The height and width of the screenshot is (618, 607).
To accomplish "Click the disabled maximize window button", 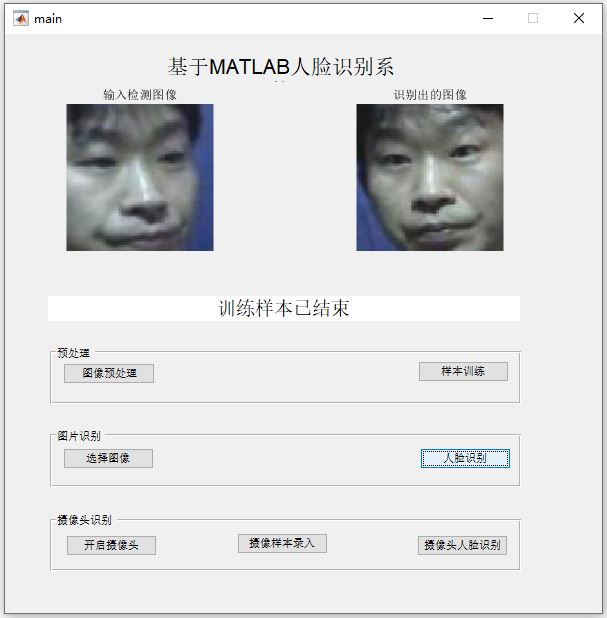I will coord(533,18).
